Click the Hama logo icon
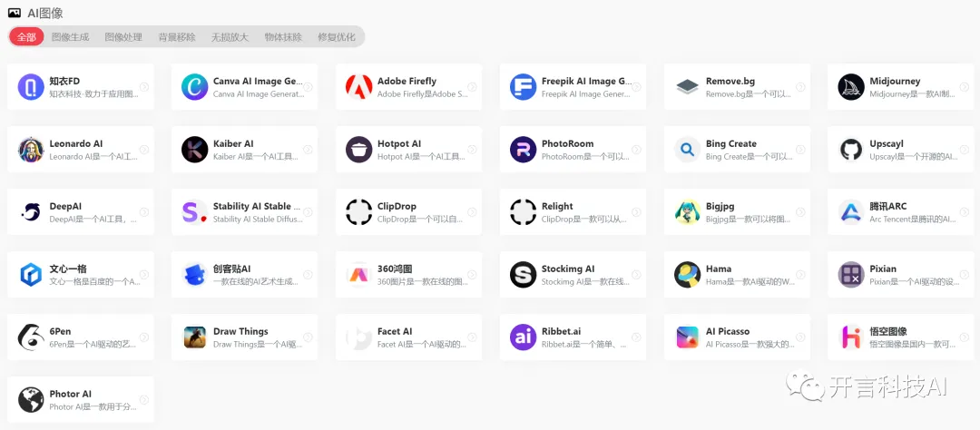The width and height of the screenshot is (980, 430). click(x=688, y=274)
